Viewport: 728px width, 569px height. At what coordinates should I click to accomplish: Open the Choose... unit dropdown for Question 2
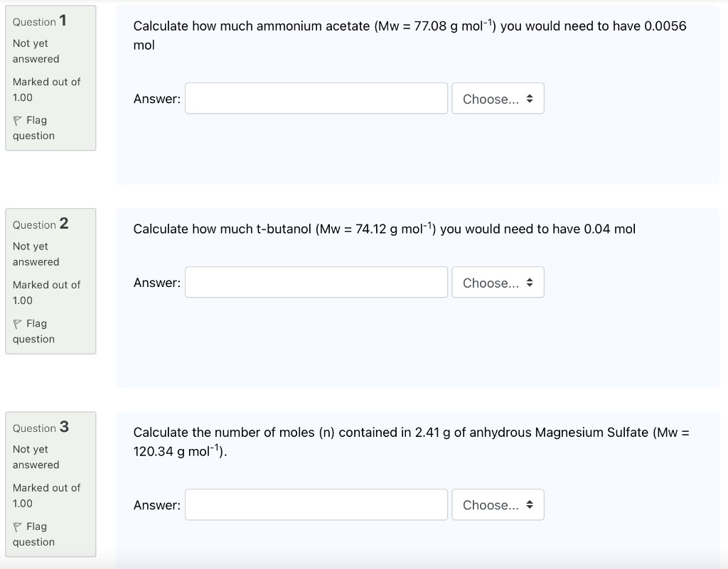(498, 282)
